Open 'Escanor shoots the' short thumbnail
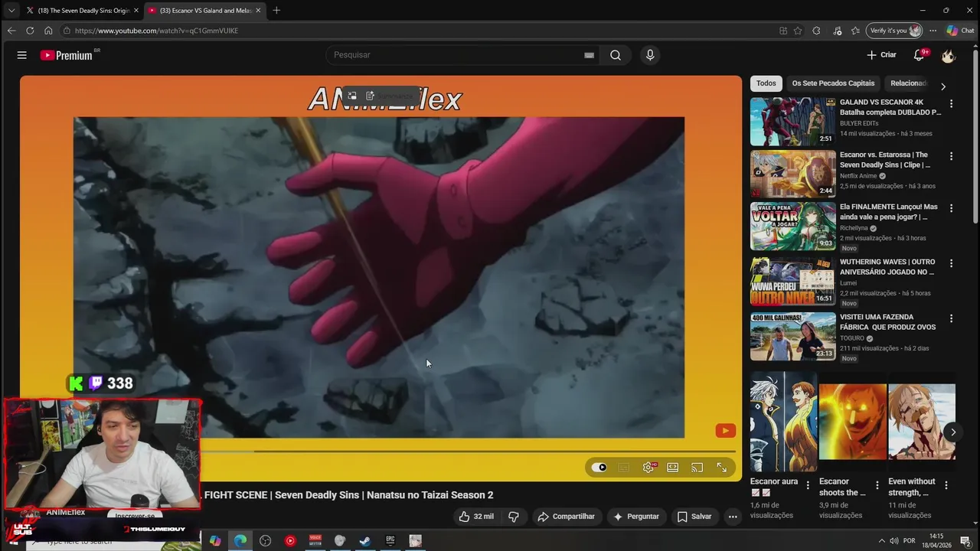The width and height of the screenshot is (980, 551). point(852,422)
